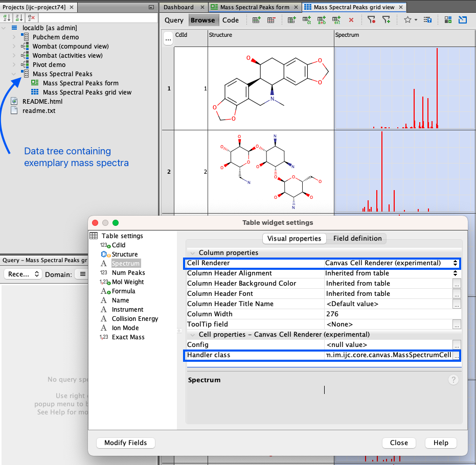476x465 pixels.
Task: Expand the Pubchem demo tree node
Action: pyautogui.click(x=14, y=37)
